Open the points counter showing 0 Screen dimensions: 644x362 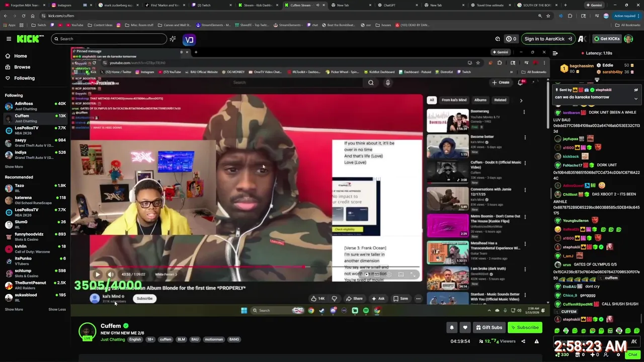(x=511, y=39)
